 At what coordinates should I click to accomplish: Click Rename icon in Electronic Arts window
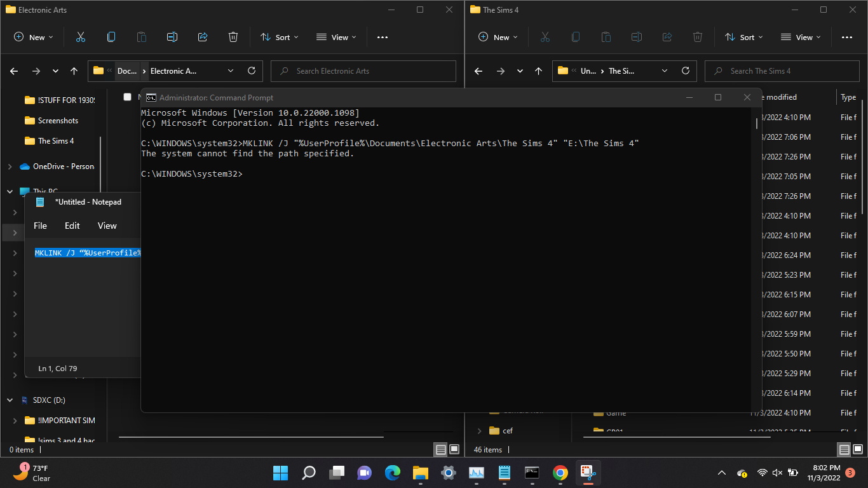[x=172, y=37]
